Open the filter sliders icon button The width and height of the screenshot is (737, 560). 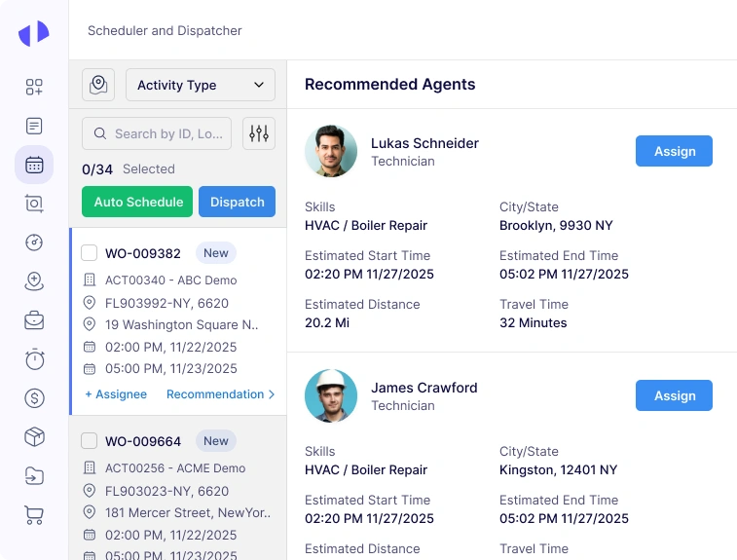click(259, 133)
